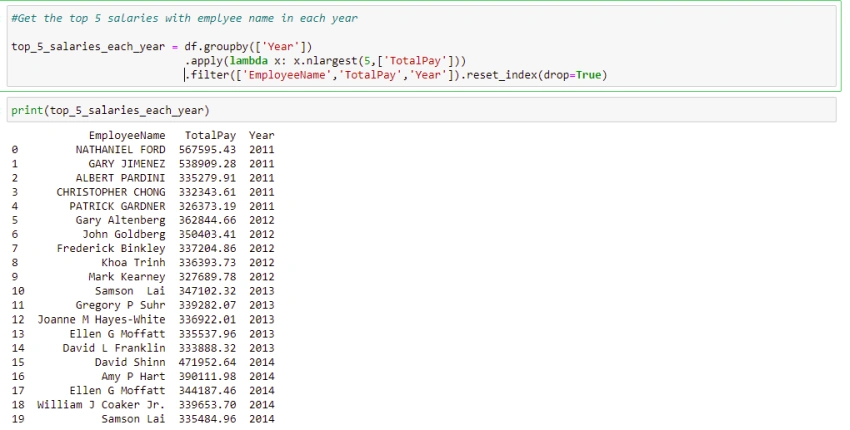Select the name ALBERT PARDINI
Viewport: 850px width, 430px height.
(x=120, y=178)
